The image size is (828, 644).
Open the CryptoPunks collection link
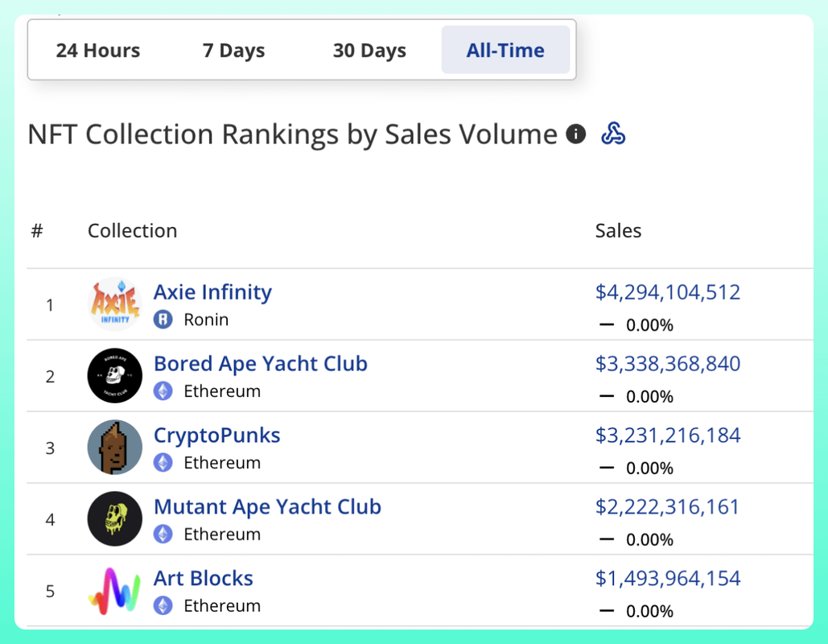point(217,435)
